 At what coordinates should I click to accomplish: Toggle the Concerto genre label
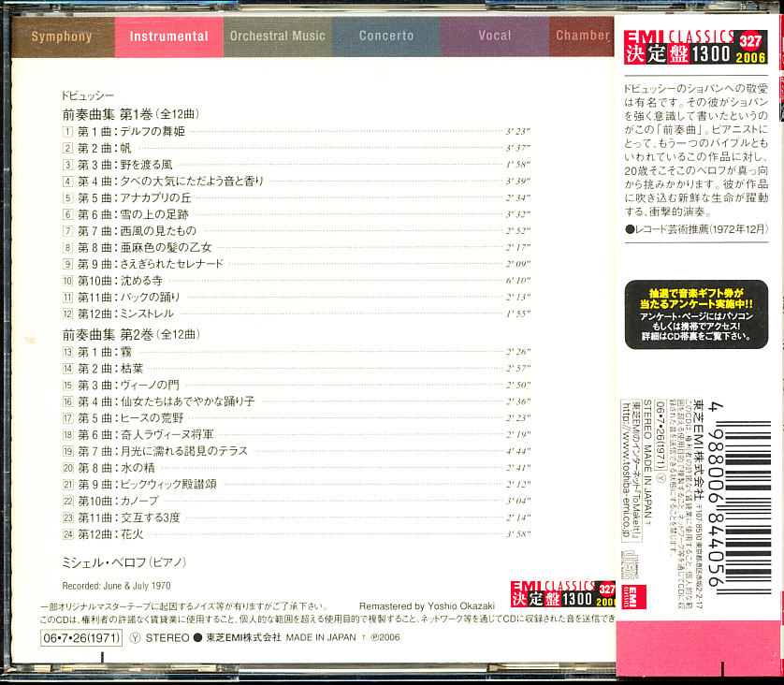pyautogui.click(x=387, y=36)
